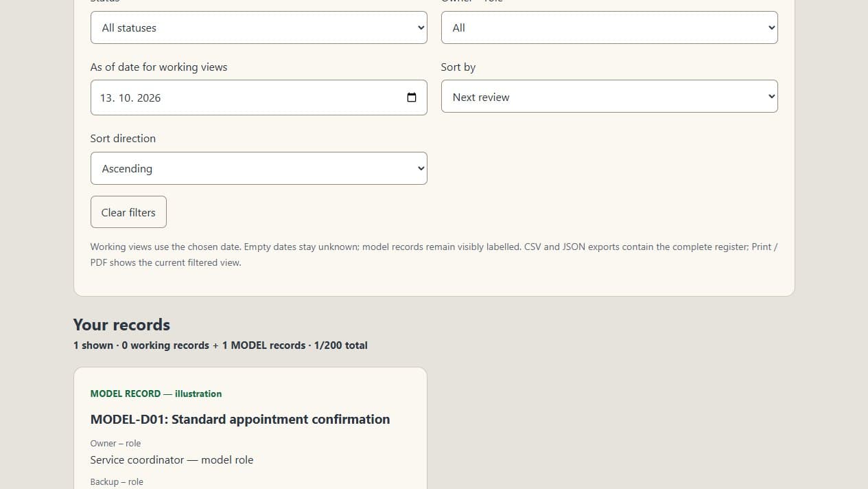Click the Backup – role label in record card

(x=117, y=482)
